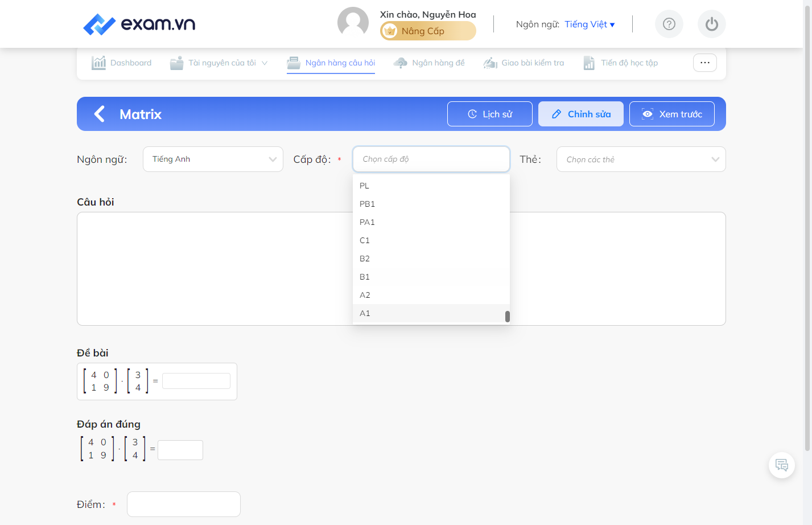The width and height of the screenshot is (812, 525).
Task: Click the Ngân hàng câu hỏi icon
Action: (x=294, y=63)
